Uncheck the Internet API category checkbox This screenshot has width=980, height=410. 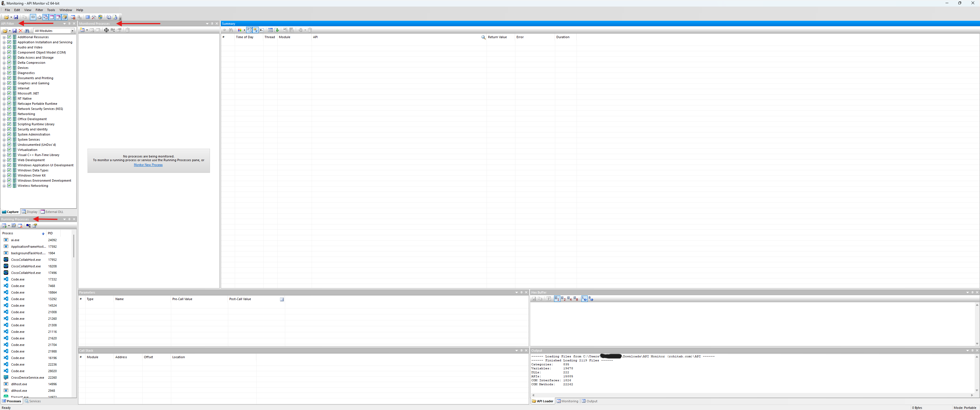pos(9,88)
